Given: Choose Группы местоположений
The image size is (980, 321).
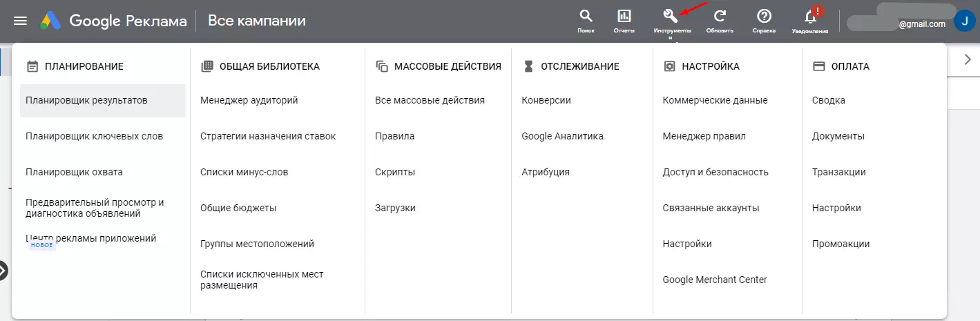Looking at the screenshot, I should 258,244.
